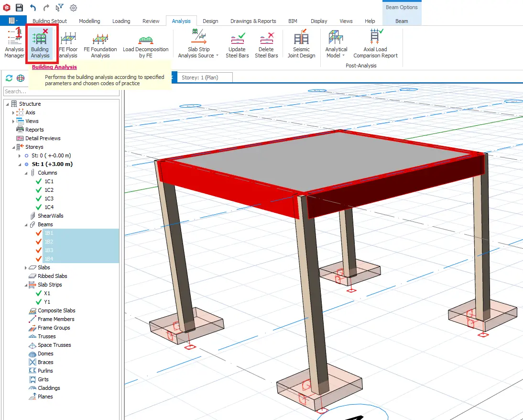
Task: Click Delete Steel Bars icon
Action: click(x=266, y=44)
